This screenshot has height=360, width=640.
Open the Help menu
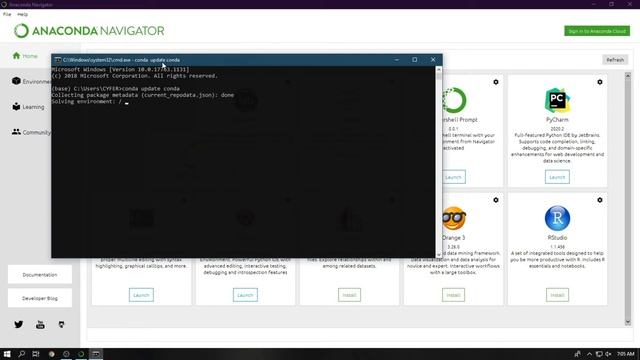pos(22,14)
